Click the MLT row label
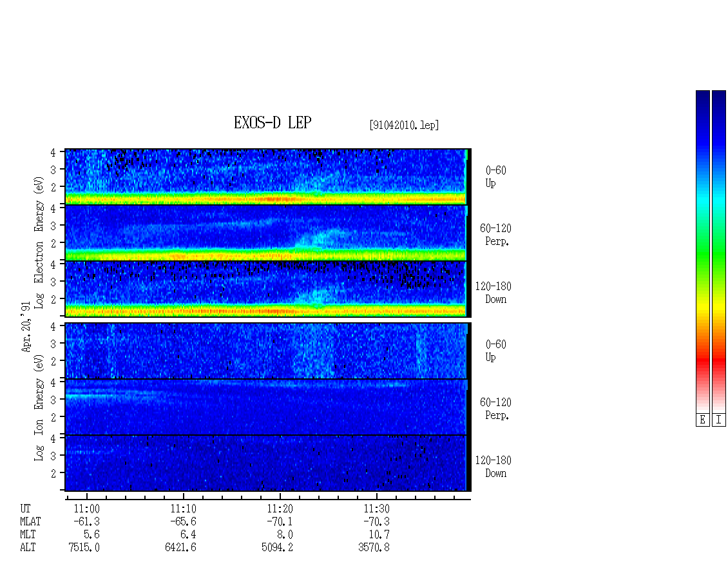The image size is (728, 564). pyautogui.click(x=28, y=535)
